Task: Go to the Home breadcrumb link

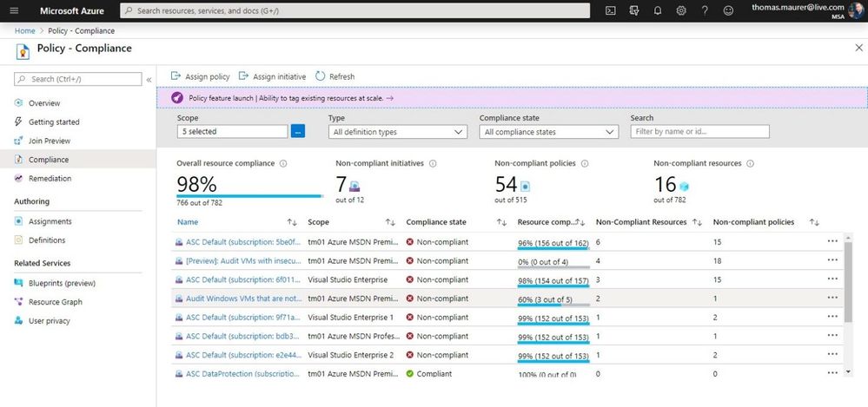Action: 25,31
